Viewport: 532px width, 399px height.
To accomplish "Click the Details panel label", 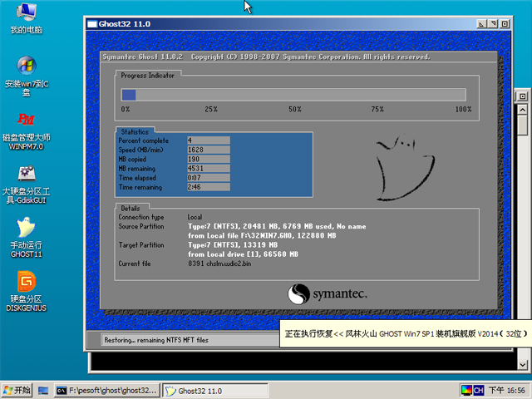I will point(131,209).
